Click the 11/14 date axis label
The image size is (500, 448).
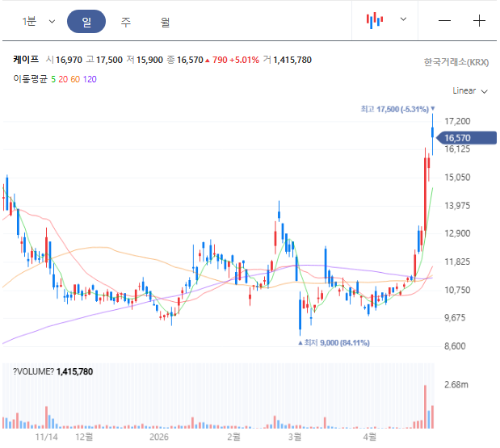click(x=47, y=437)
